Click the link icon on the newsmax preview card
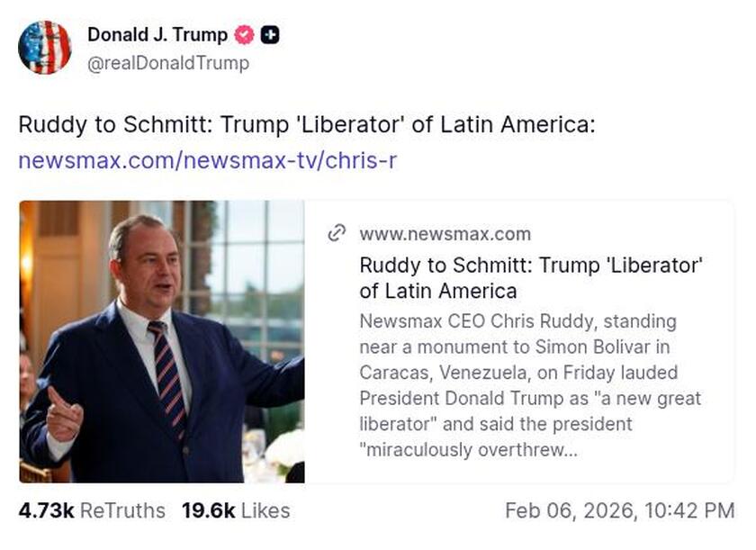The width and height of the screenshot is (756, 550). [x=337, y=231]
